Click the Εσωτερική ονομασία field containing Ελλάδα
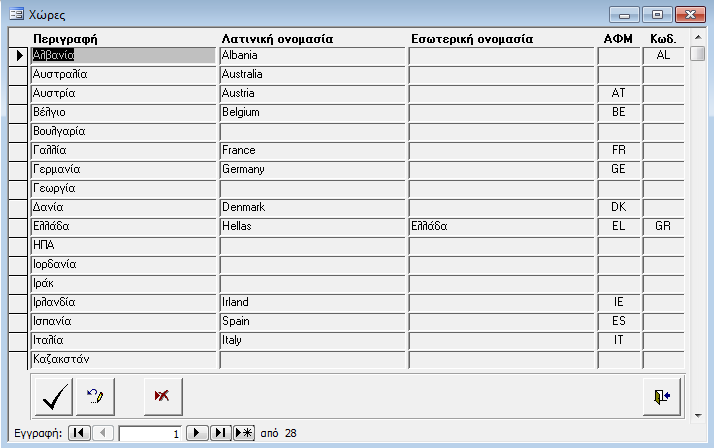Screen dimensions: 714x448 click(501, 227)
